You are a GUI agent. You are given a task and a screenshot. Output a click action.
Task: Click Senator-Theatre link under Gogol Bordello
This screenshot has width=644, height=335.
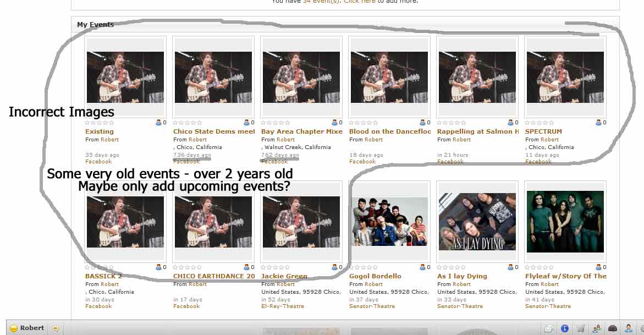(372, 306)
